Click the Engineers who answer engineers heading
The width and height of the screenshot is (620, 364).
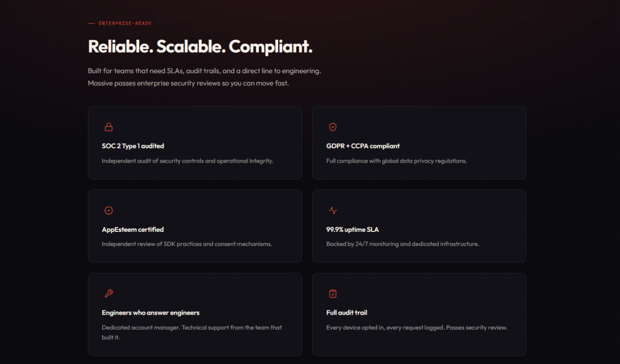pos(151,313)
